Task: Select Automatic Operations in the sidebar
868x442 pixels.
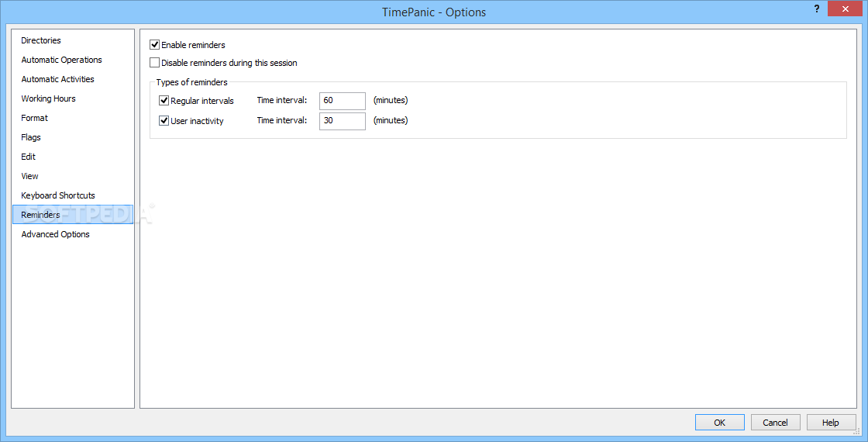Action: pos(73,60)
